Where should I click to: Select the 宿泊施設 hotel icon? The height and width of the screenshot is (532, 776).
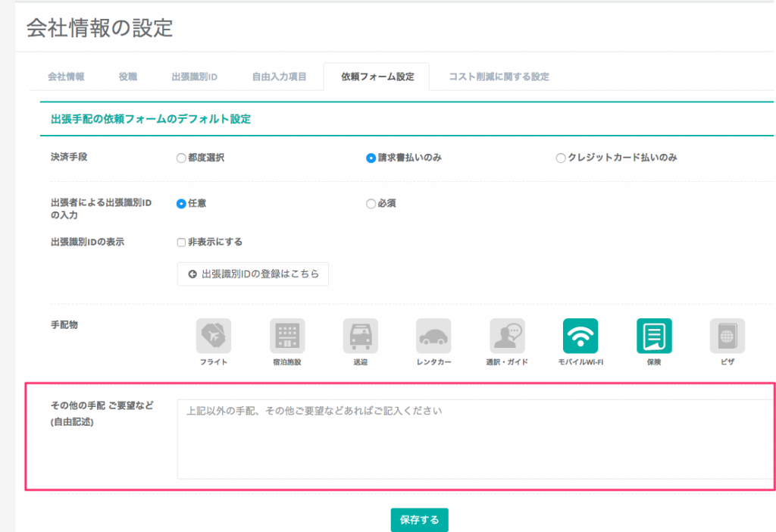coord(286,336)
